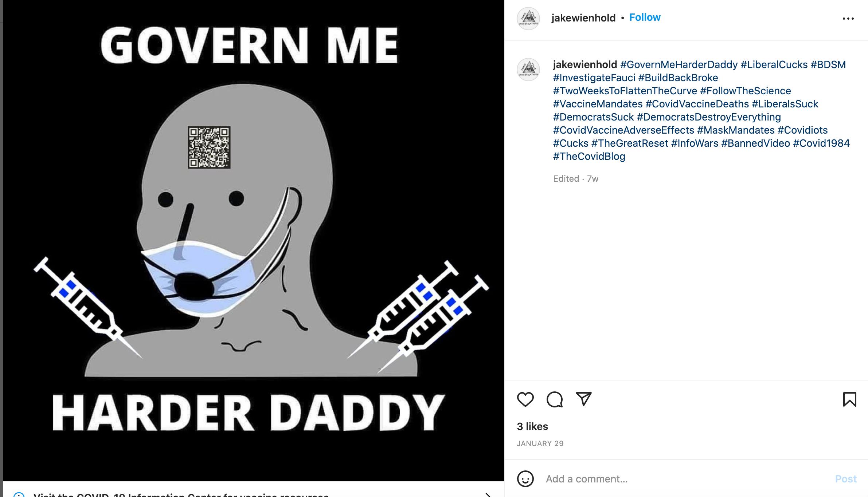This screenshot has height=497, width=868.
Task: Open jakewienhold username in header
Action: (x=583, y=18)
